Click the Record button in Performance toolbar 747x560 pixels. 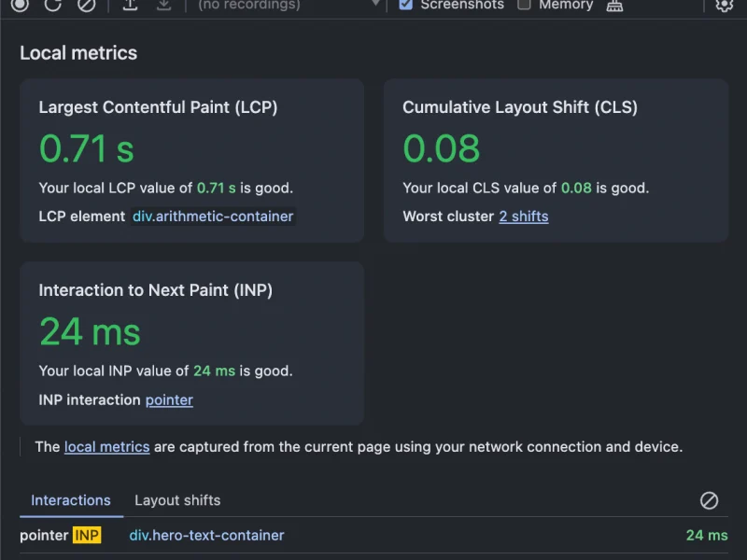20,5
